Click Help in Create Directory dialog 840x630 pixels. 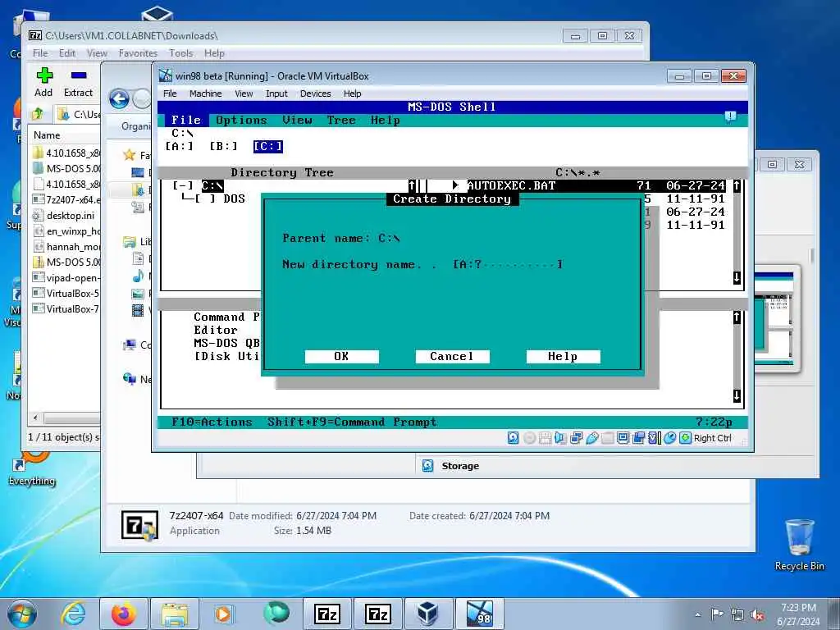coord(563,357)
